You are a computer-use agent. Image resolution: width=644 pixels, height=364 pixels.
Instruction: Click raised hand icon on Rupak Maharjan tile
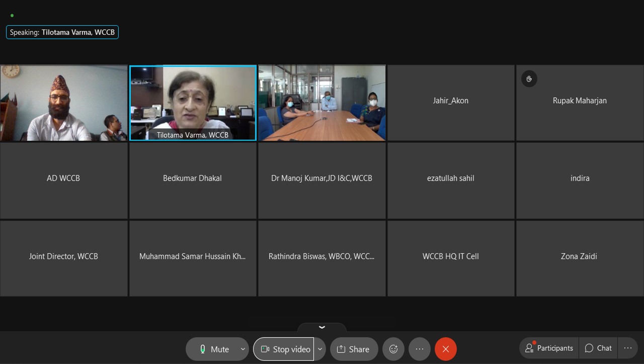[529, 79]
